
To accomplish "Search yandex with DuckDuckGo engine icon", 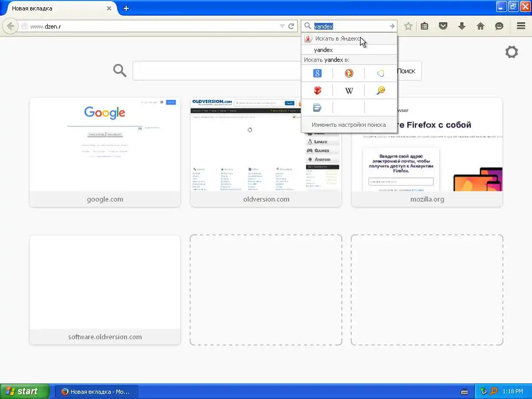I will pos(349,73).
